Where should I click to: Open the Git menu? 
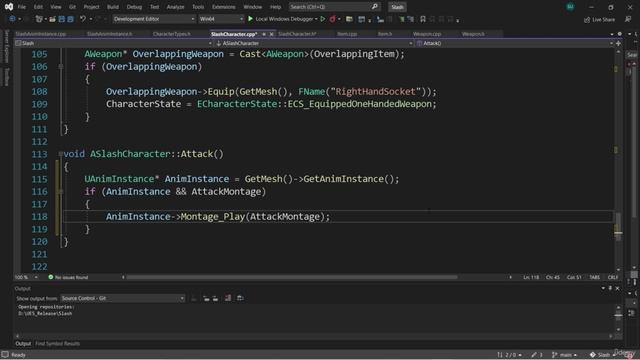[72, 7]
